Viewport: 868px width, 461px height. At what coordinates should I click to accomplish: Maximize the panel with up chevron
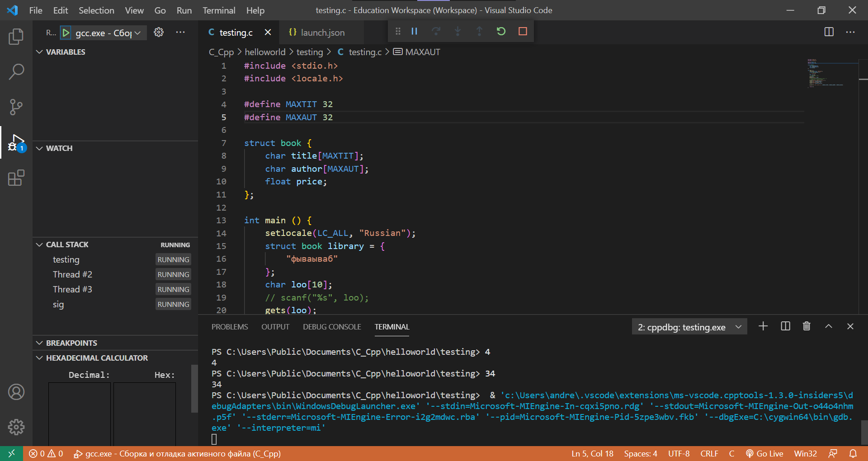click(829, 326)
